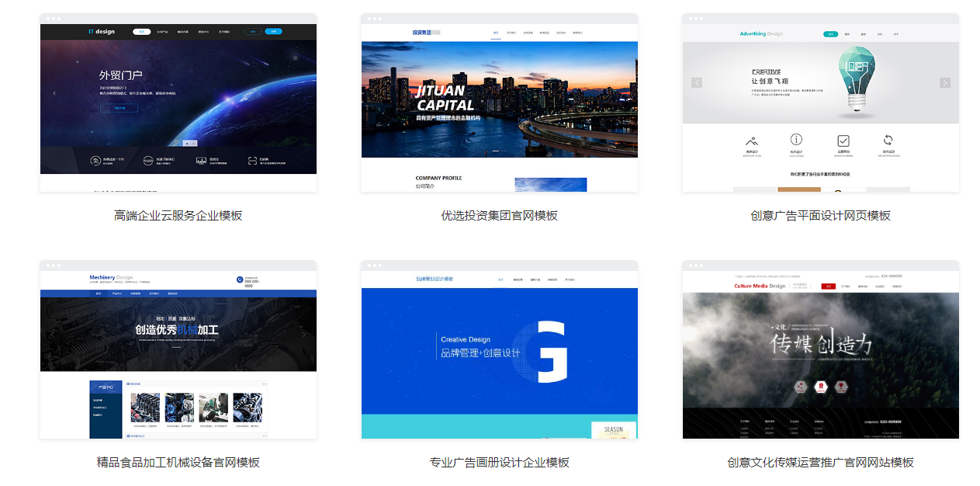Click the bar chart icon in the IT design banner footer
The height and width of the screenshot is (486, 980).
(200, 160)
